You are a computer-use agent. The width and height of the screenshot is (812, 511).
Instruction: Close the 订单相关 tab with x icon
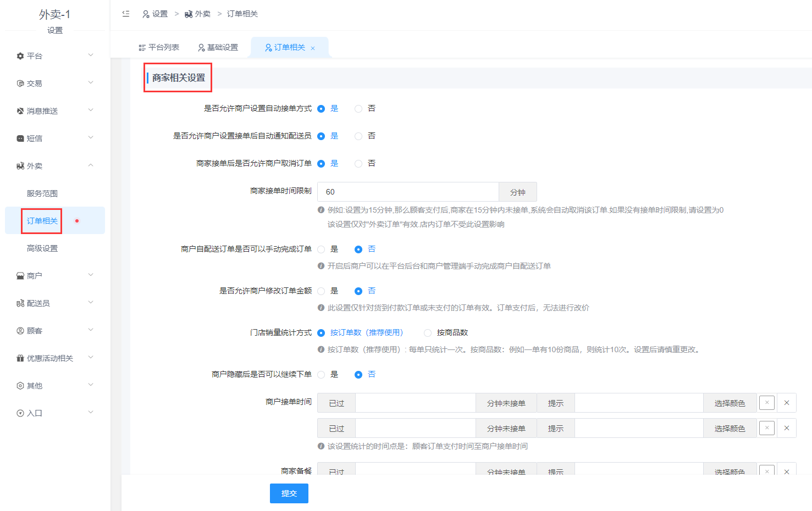pyautogui.click(x=313, y=48)
